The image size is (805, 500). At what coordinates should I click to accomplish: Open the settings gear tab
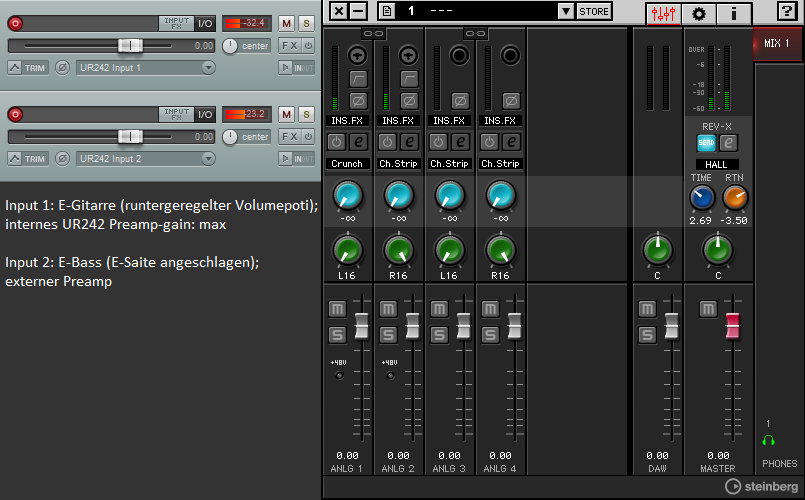click(699, 13)
